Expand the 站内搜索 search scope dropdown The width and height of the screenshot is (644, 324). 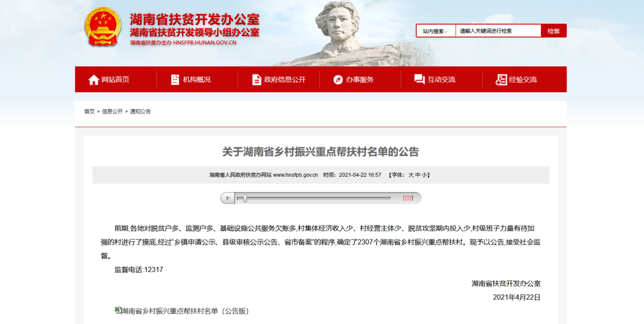point(436,31)
